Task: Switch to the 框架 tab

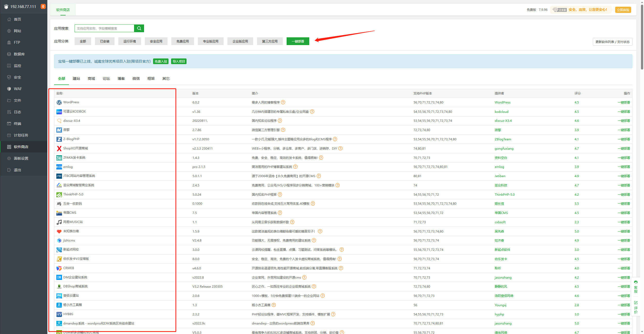Action: [151, 79]
